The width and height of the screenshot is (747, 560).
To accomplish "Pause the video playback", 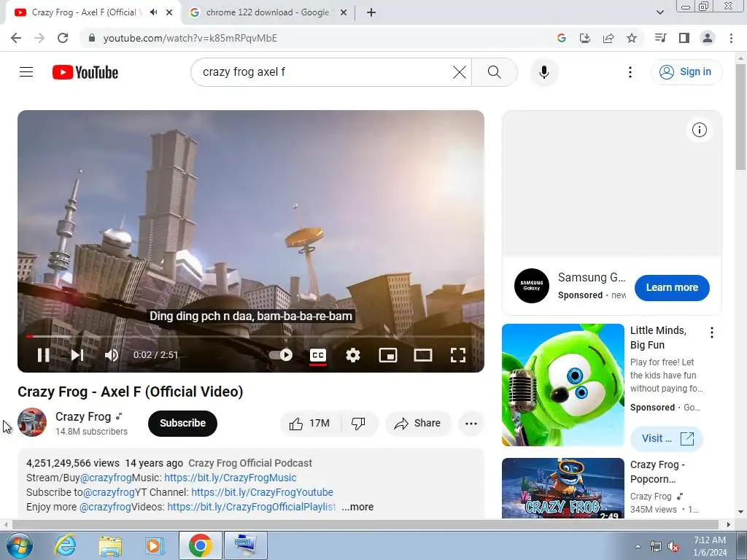I will click(x=43, y=355).
